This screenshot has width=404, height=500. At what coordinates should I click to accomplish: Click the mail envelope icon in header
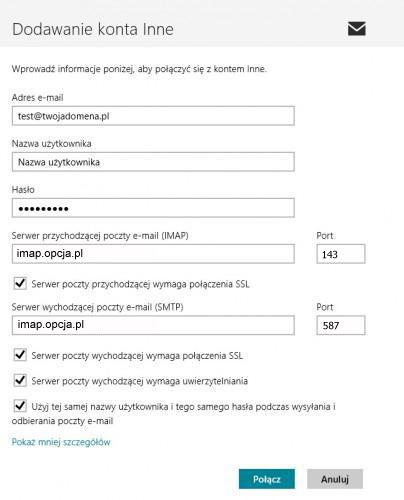pyautogui.click(x=357, y=29)
